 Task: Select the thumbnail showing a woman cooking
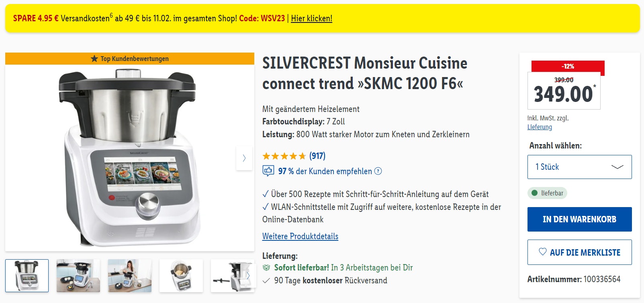point(129,276)
